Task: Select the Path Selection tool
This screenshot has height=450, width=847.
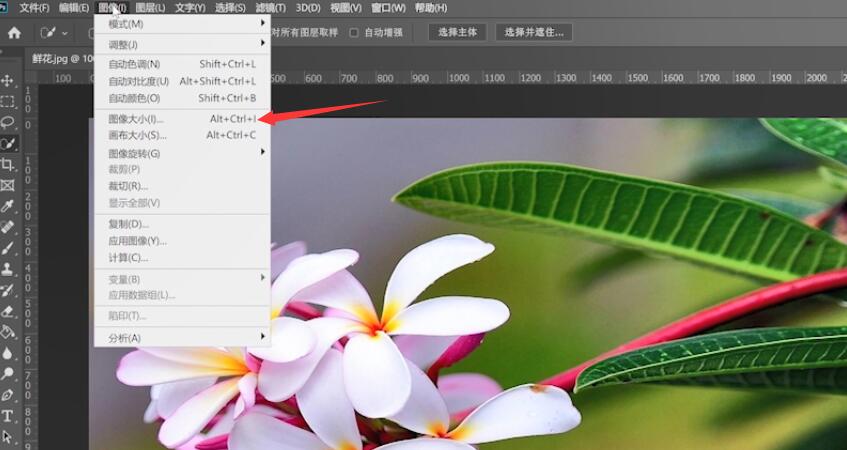Action: pyautogui.click(x=7, y=436)
